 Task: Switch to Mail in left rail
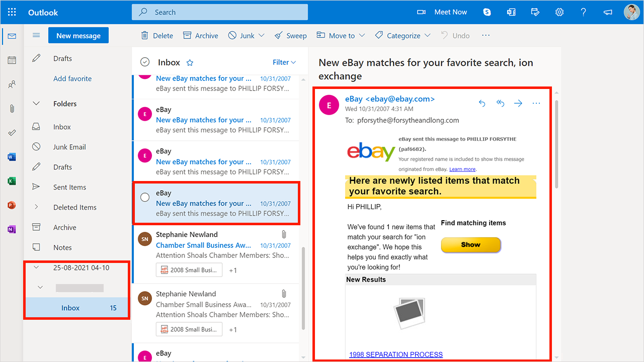tap(12, 36)
